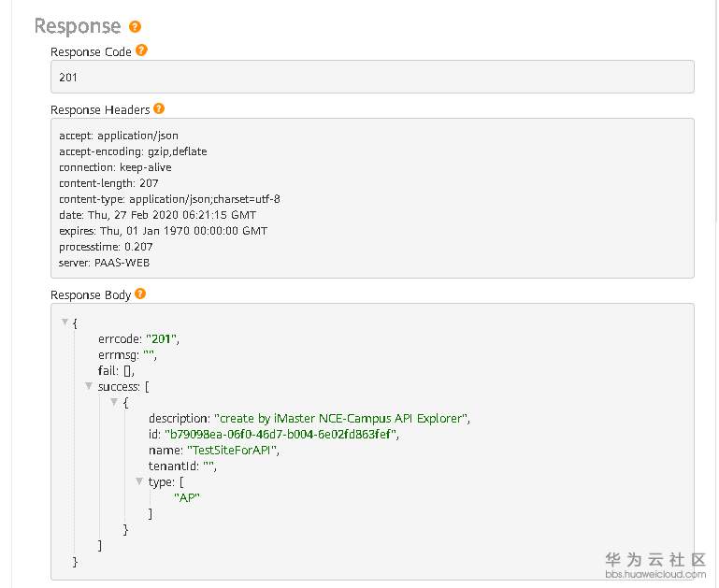Click the description value about API Explorer
Image resolution: width=719 pixels, height=588 pixels.
pos(342,418)
